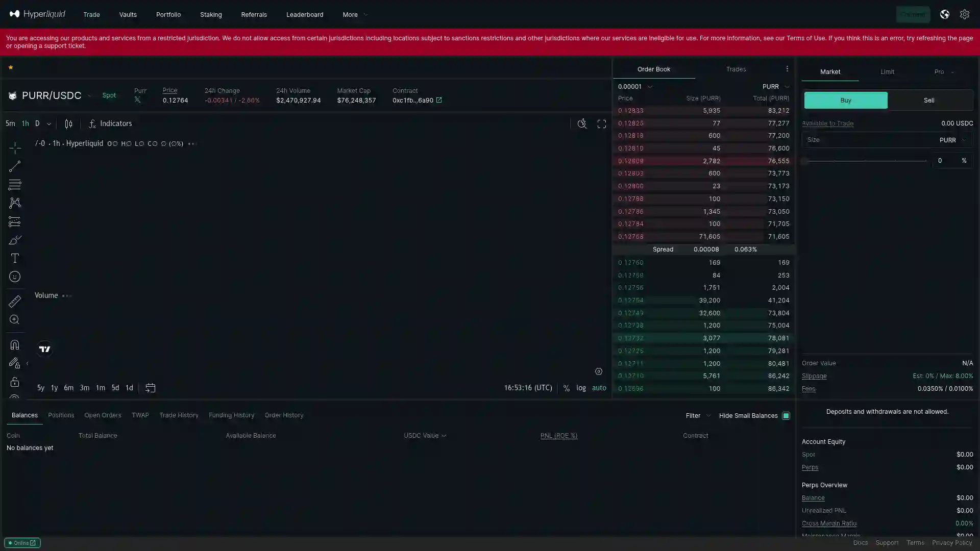Toggle Hide Small Balances checkbox
980x551 pixels.
[786, 416]
